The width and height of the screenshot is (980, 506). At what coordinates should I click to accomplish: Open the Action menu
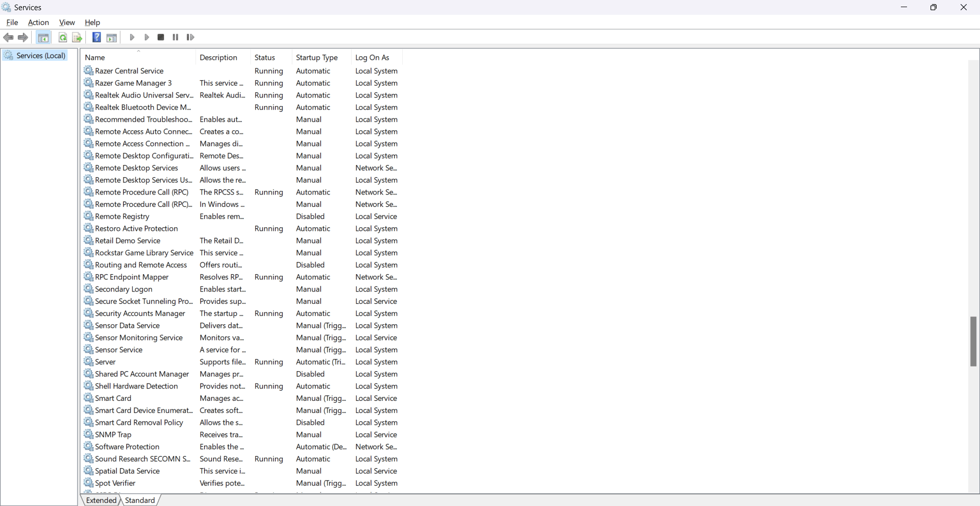point(38,22)
